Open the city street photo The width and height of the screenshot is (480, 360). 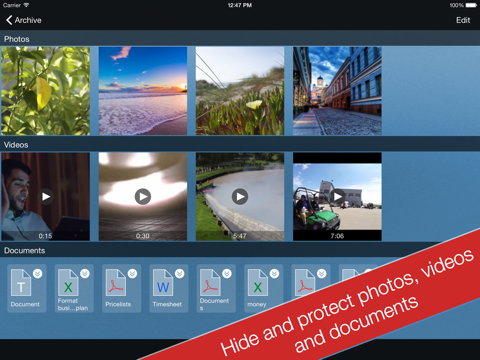(x=337, y=91)
